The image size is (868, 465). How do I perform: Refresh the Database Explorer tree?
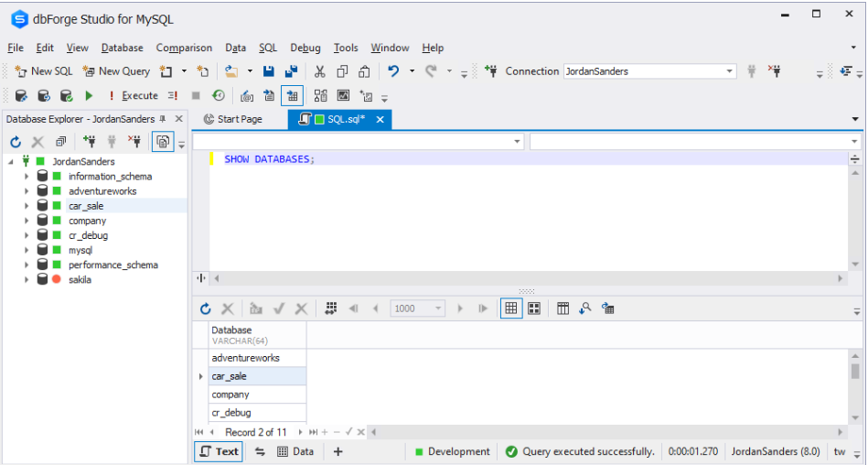point(16,143)
